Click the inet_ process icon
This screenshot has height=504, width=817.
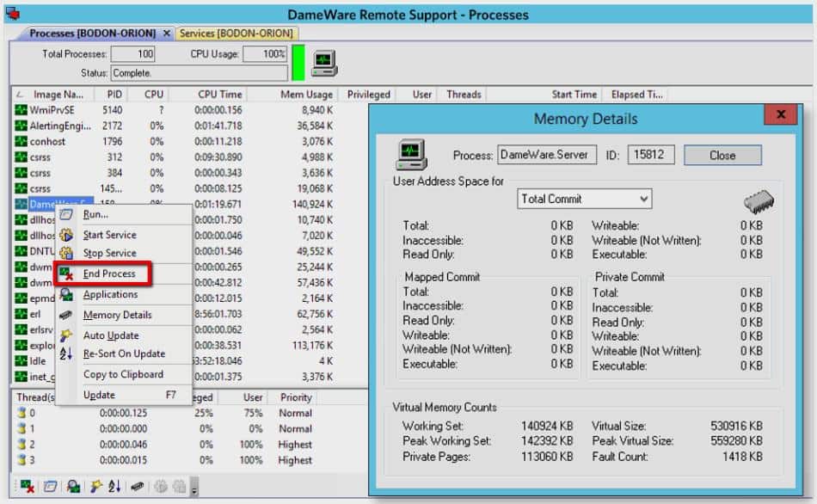coord(21,377)
